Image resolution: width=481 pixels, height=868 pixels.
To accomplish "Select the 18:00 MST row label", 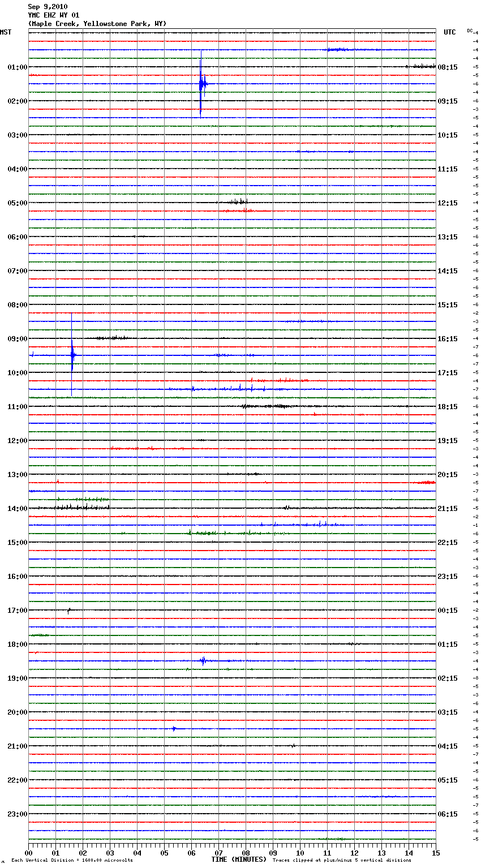I will 17,644.
